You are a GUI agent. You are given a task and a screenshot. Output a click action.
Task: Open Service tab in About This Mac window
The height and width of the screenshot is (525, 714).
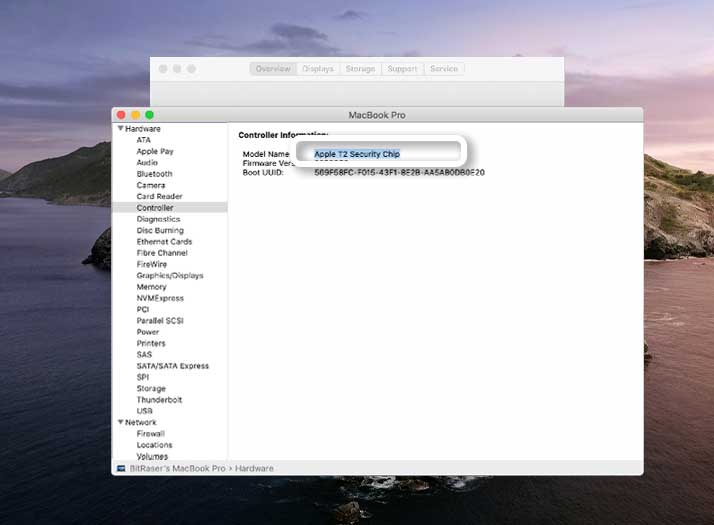point(444,69)
